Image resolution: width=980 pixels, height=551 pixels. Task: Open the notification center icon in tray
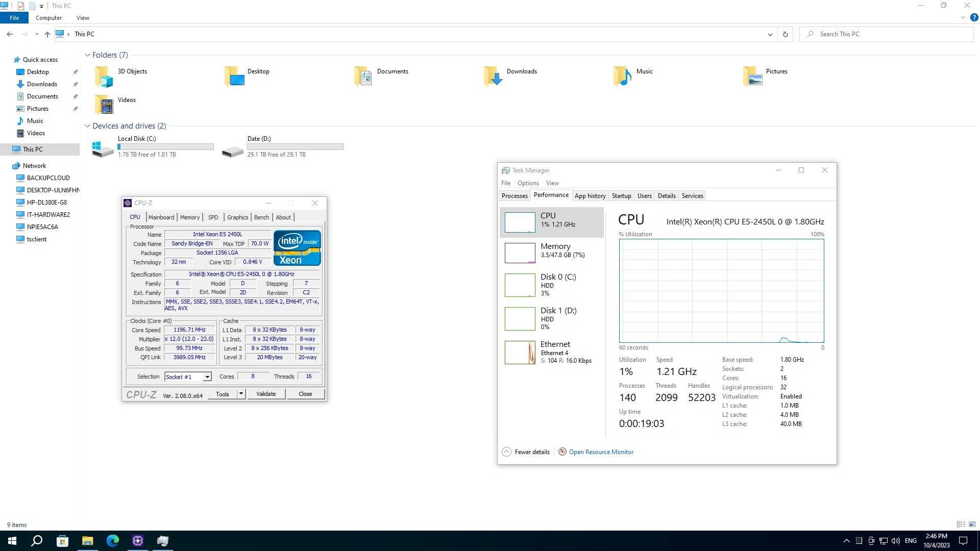(x=963, y=541)
